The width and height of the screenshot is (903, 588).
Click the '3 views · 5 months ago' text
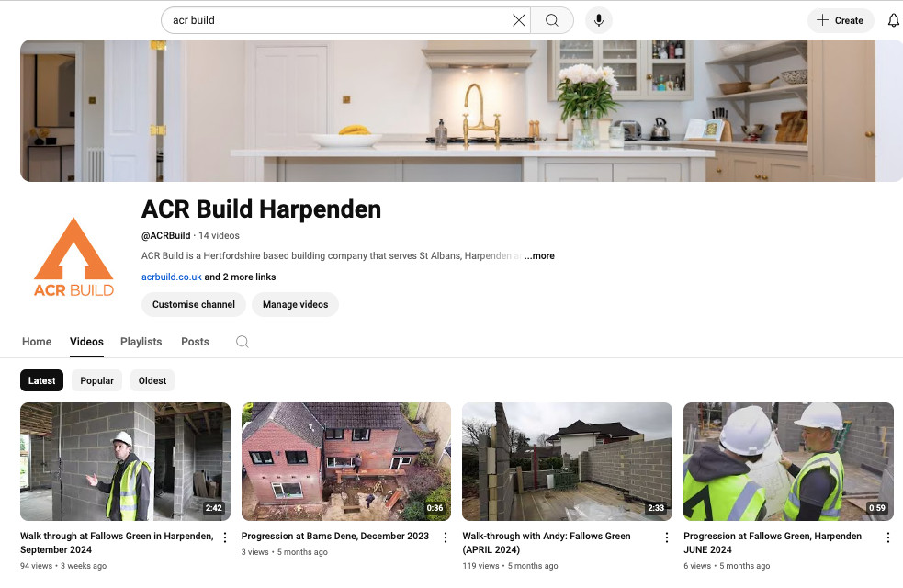click(285, 552)
